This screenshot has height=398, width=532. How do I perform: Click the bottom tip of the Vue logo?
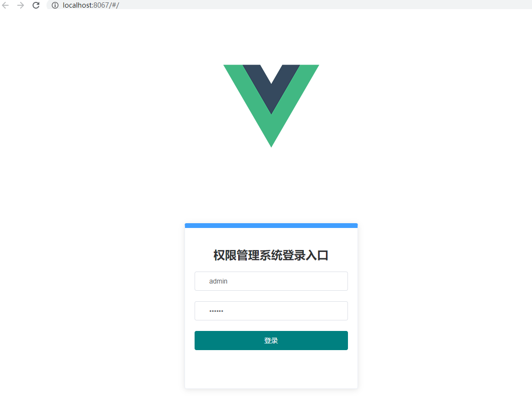tap(271, 142)
